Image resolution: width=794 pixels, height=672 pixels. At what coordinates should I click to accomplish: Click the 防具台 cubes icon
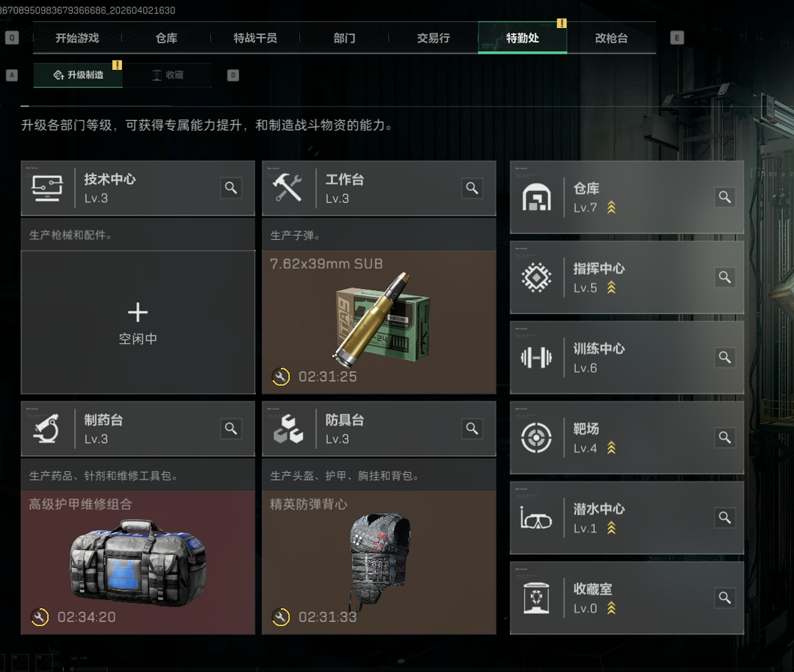(x=288, y=429)
